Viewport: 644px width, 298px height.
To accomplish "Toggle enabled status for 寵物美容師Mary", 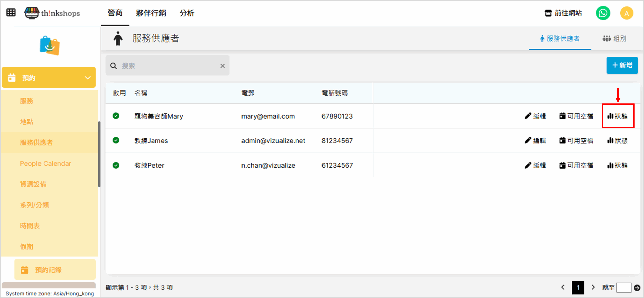I will [116, 116].
